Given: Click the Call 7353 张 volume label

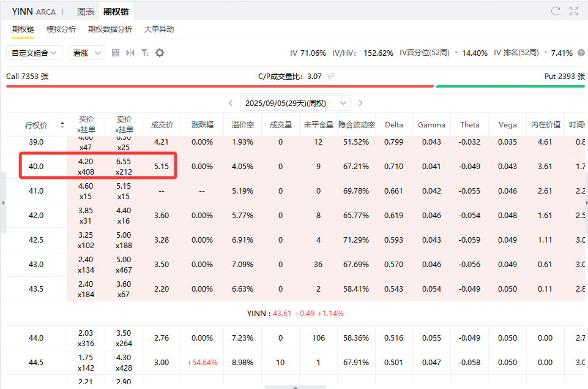Looking at the screenshot, I should click(28, 76).
